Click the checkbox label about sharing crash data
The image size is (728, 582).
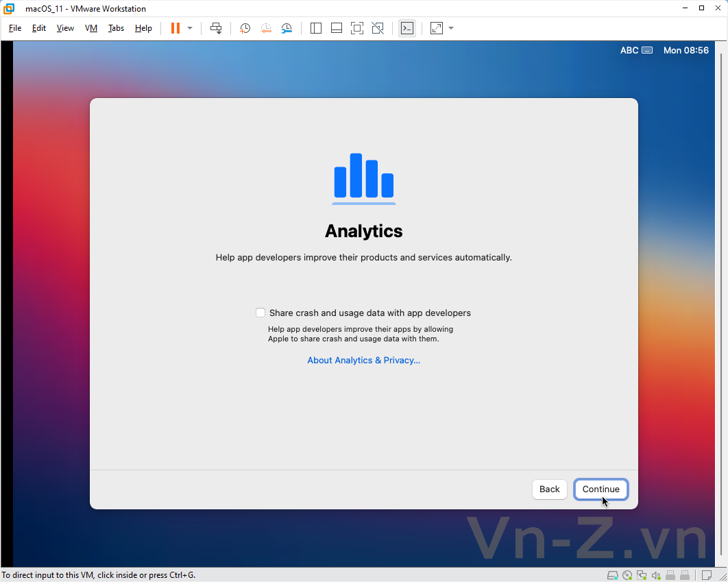pyautogui.click(x=370, y=313)
